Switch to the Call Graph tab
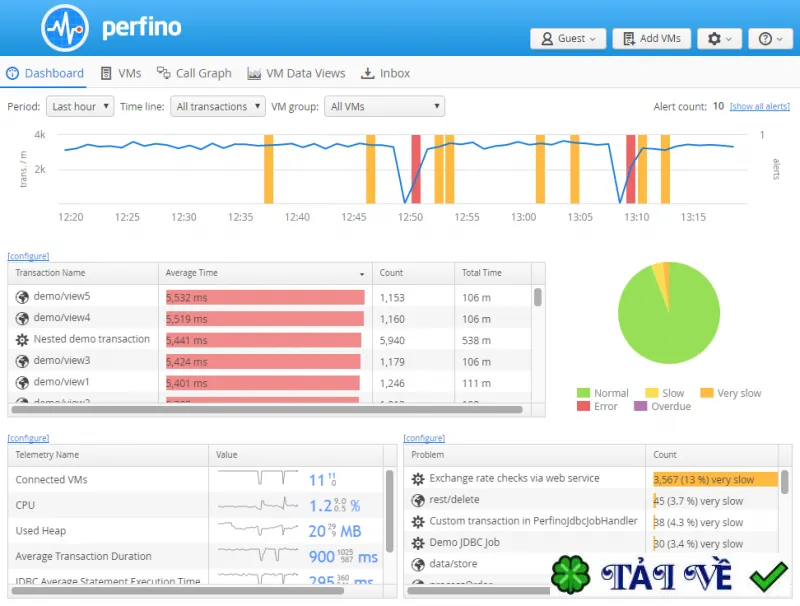The image size is (800, 606). (x=194, y=73)
